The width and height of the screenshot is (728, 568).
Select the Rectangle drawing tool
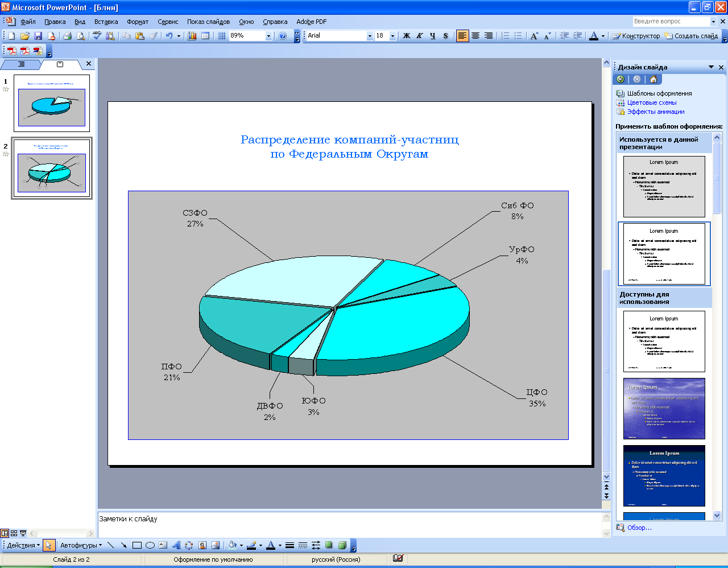point(137,545)
